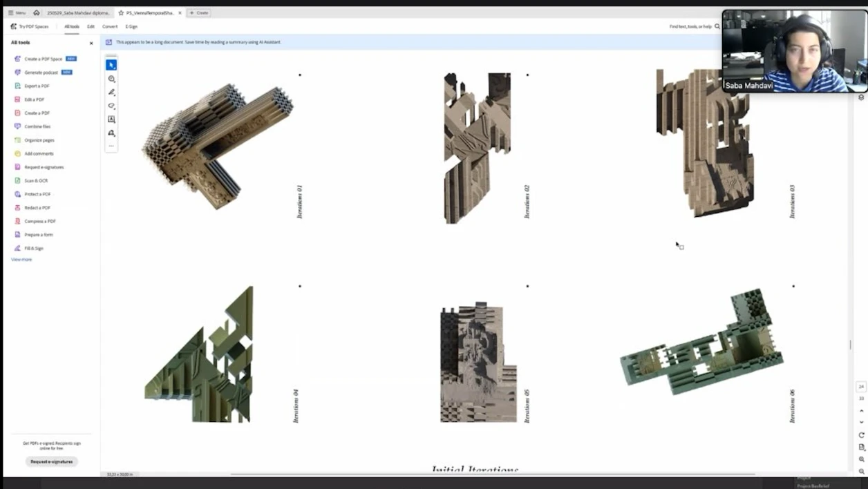Image resolution: width=868 pixels, height=489 pixels.
Task: Pick the text box tool in quick toolbar
Action: (x=111, y=119)
